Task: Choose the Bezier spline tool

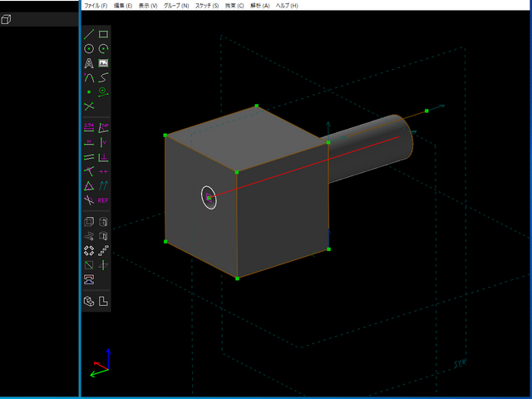Action: [103, 77]
